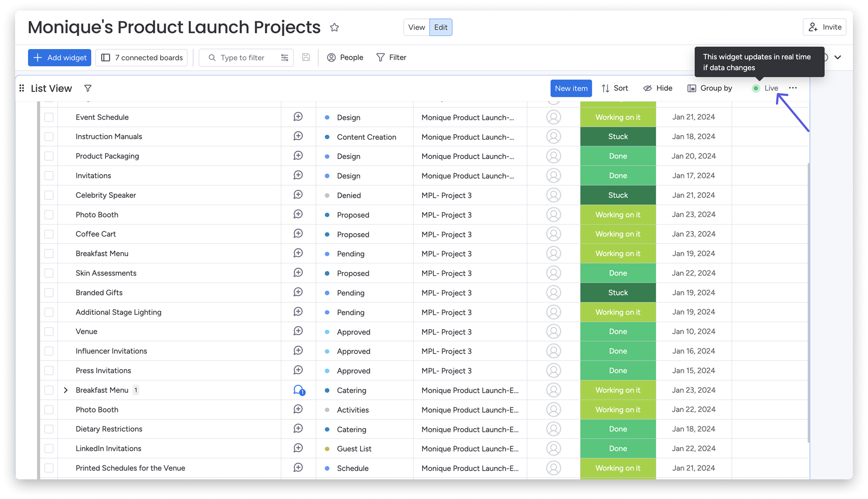This screenshot has height=499, width=868.
Task: Toggle the Live real-time indicator
Action: 765,88
